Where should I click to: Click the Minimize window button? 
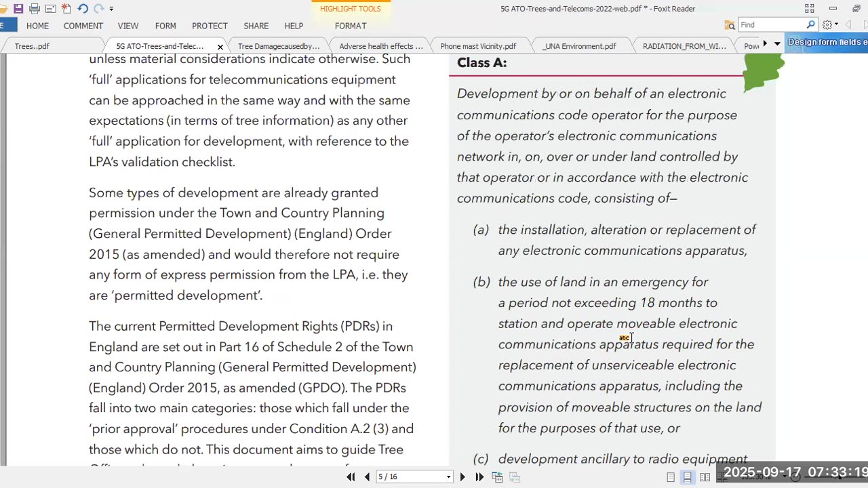pyautogui.click(x=833, y=9)
